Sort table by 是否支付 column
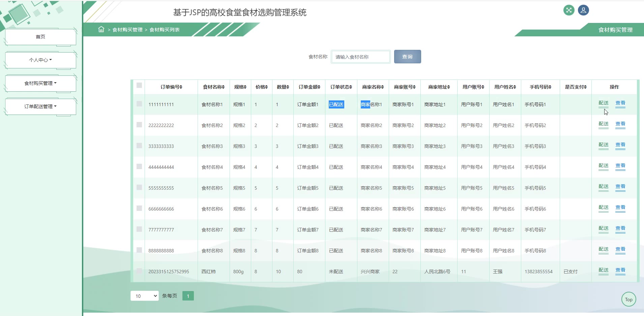 click(585, 87)
